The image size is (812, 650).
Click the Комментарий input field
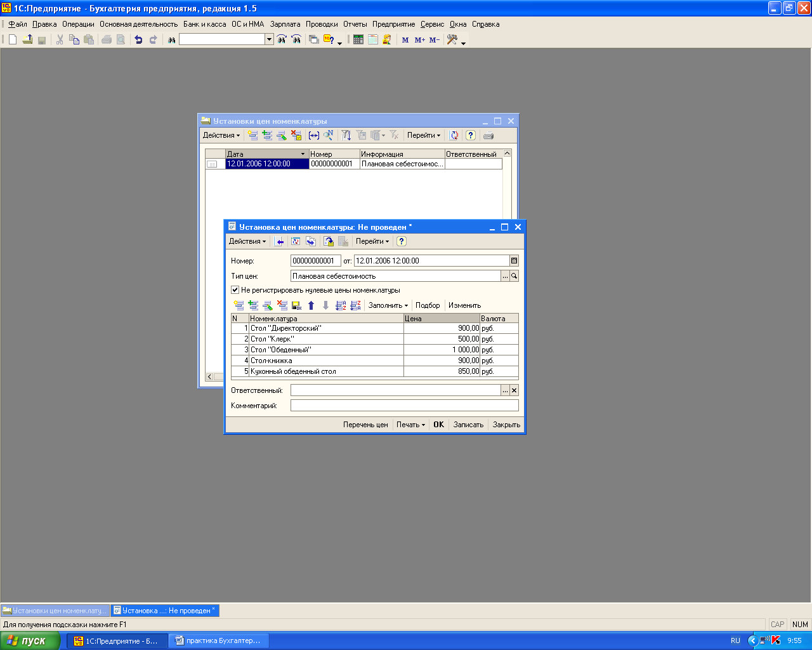pyautogui.click(x=405, y=406)
